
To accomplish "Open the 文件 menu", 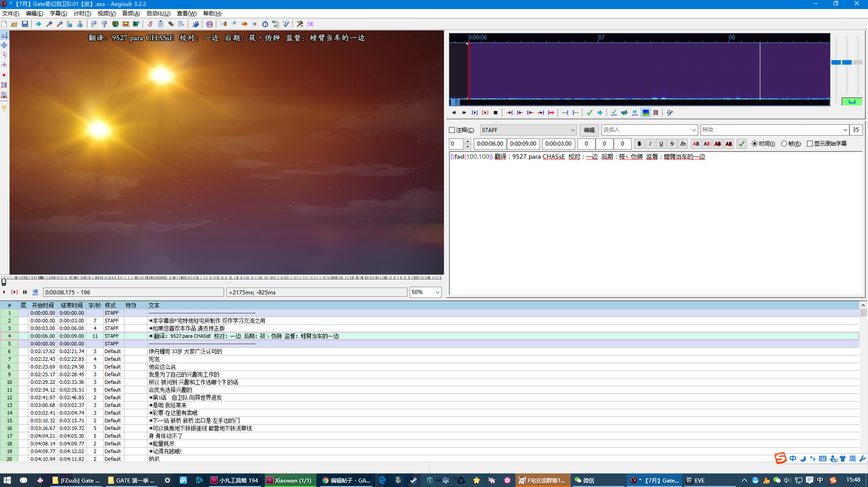I will (10, 14).
